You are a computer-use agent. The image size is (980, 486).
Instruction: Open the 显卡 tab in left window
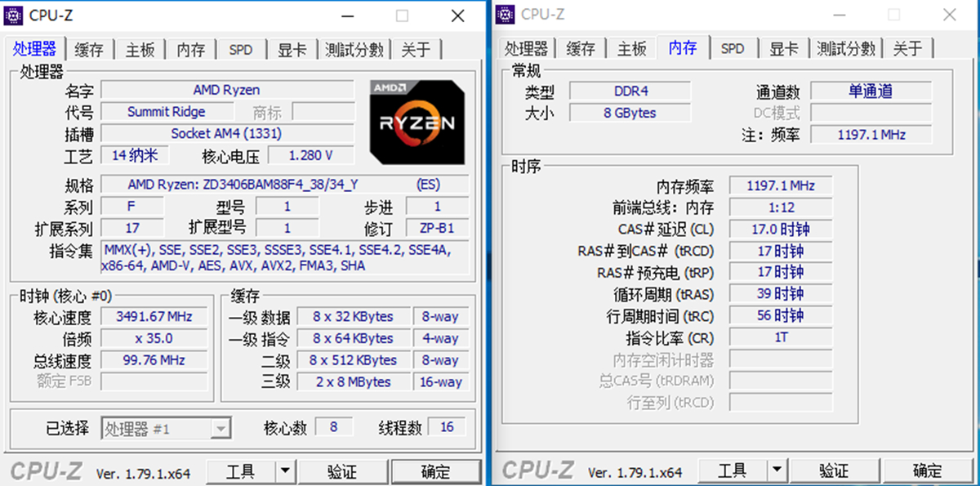coord(292,49)
